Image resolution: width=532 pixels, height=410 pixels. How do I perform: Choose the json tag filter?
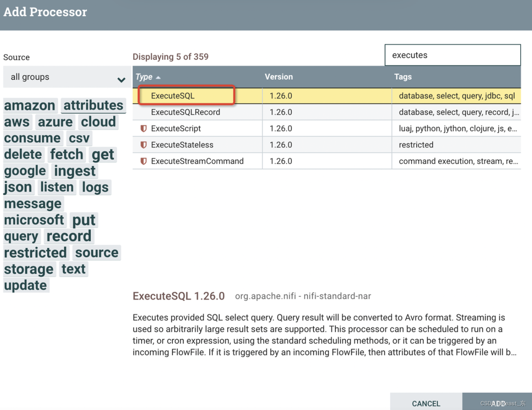18,187
